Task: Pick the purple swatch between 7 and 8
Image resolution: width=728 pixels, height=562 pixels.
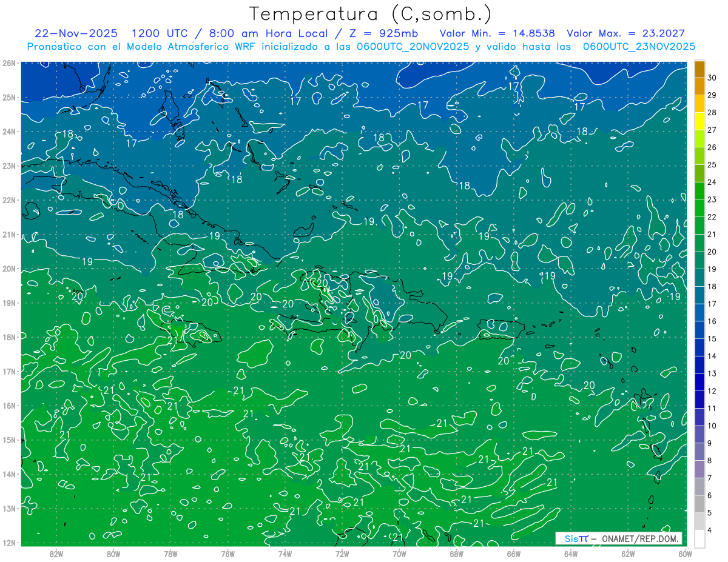Action: click(699, 469)
